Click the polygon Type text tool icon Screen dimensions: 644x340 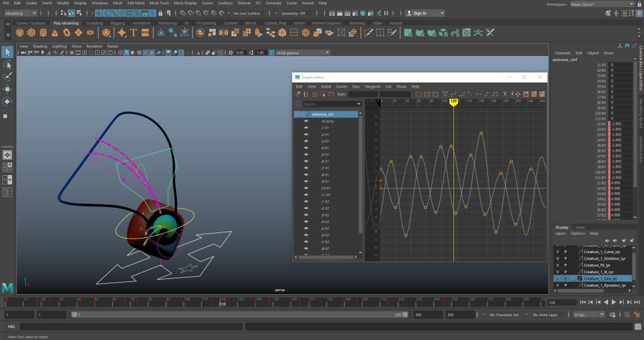point(133,33)
